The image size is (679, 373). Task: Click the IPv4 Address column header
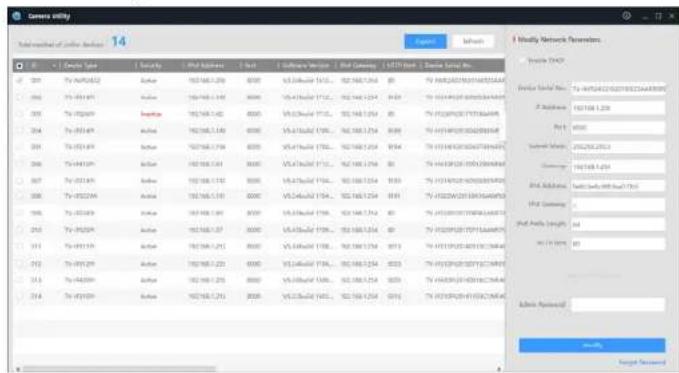tap(206, 65)
